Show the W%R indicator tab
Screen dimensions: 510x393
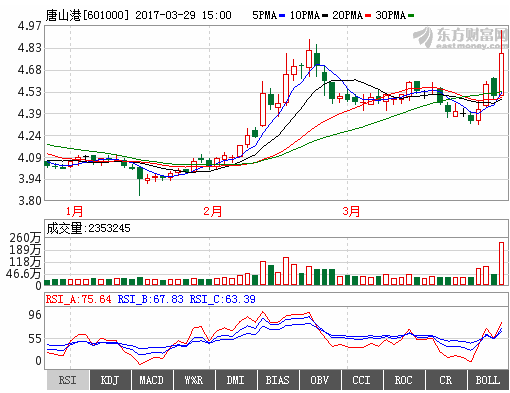point(194,380)
